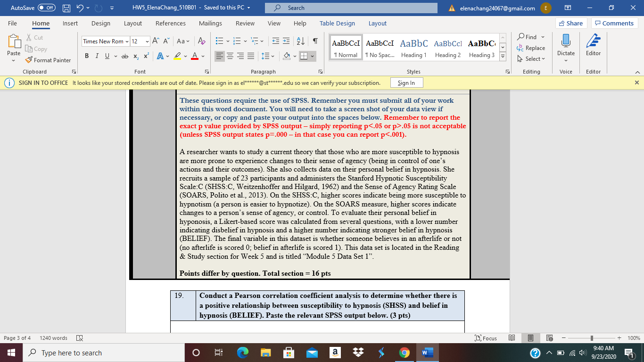Toggle underline formatting
Image resolution: width=644 pixels, height=362 pixels.
pos(107,56)
